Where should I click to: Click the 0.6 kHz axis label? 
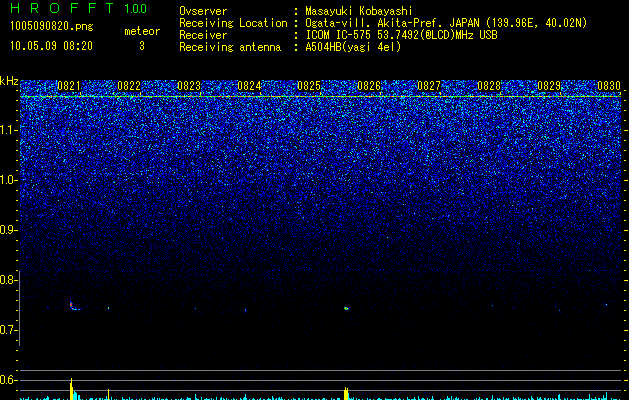pos(9,380)
